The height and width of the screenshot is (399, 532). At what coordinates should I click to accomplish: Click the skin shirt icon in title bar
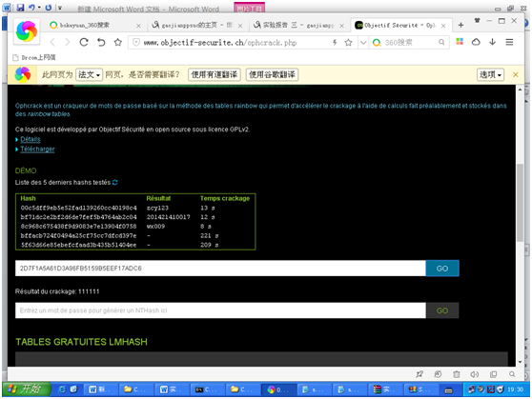(x=477, y=20)
